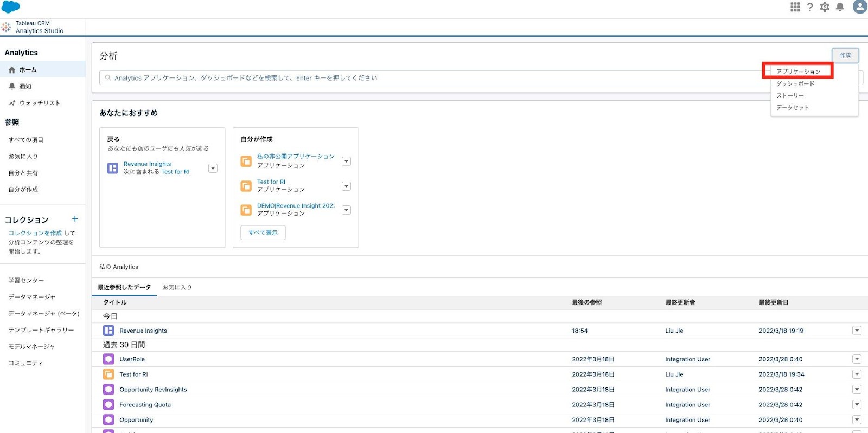Click the Opportunity RevInsights dataset icon
The image size is (868, 433).
pos(108,389)
